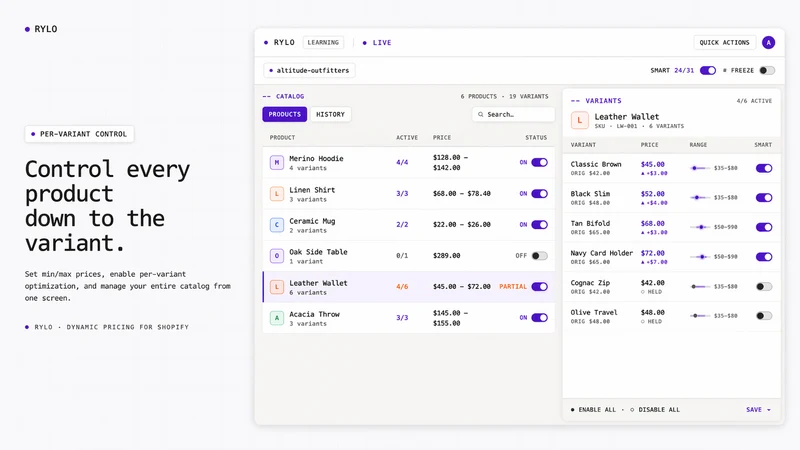Screen dimensions: 800x450
Task: Click the Status column header
Action: (x=536, y=138)
